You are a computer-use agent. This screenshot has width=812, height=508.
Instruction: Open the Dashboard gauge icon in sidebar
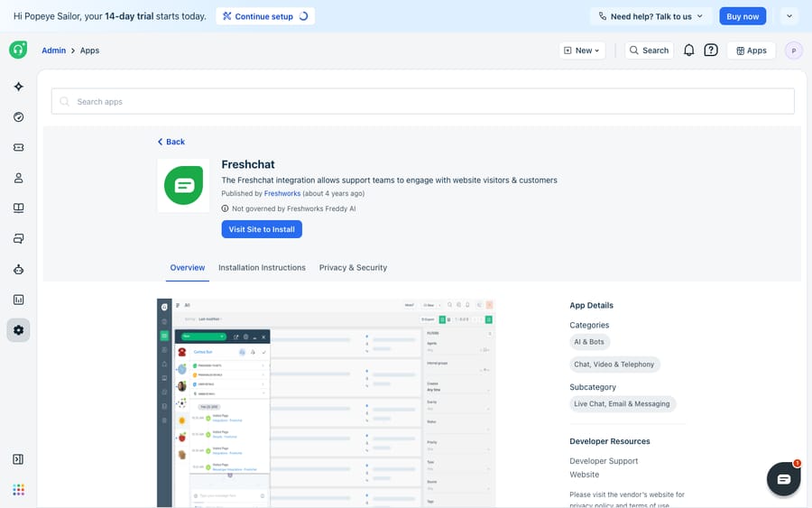19,117
